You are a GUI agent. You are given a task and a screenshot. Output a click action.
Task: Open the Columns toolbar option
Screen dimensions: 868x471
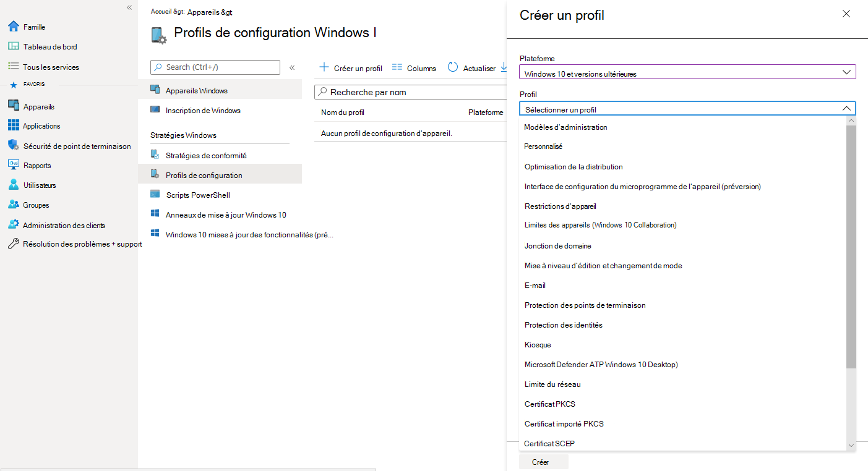414,68
